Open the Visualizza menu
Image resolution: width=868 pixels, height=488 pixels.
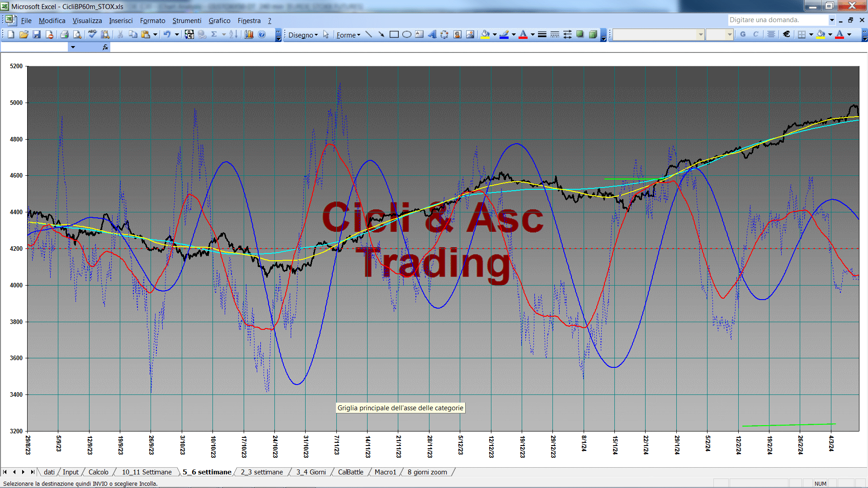pyautogui.click(x=87, y=21)
